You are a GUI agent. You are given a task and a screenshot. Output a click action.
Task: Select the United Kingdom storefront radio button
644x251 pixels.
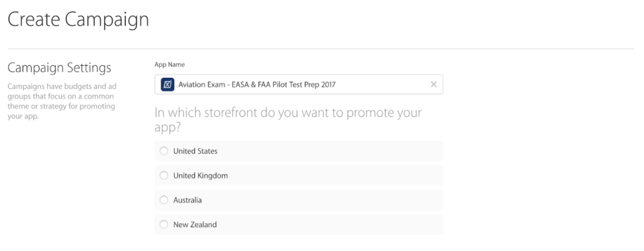pyautogui.click(x=164, y=175)
